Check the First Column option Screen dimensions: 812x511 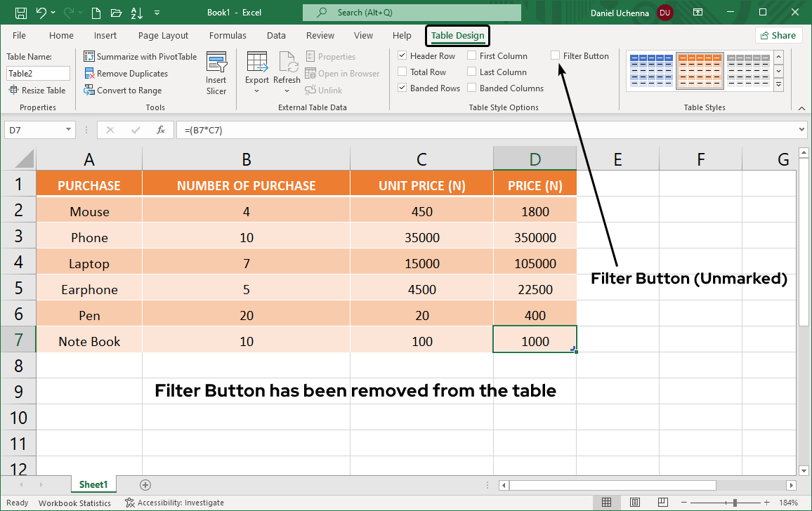pos(471,55)
